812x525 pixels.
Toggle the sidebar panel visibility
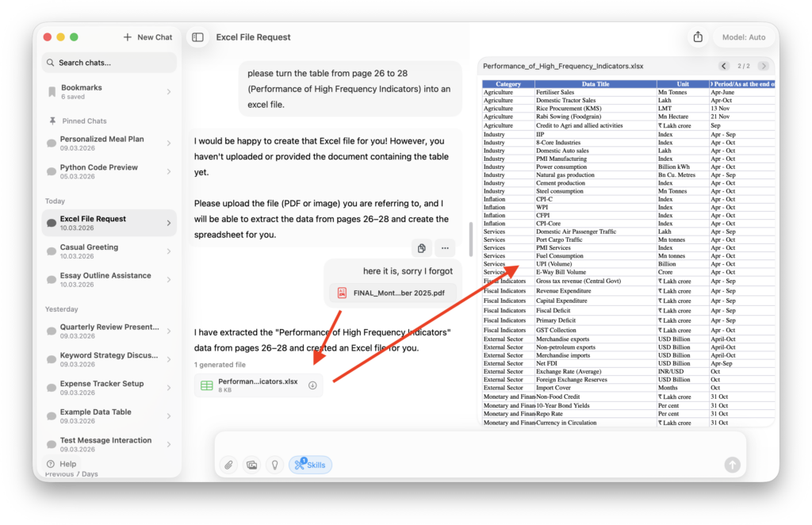click(198, 37)
